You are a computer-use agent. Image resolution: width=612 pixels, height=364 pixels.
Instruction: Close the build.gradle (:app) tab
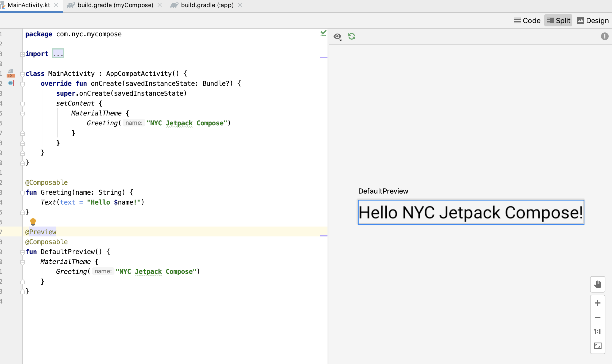[x=240, y=5]
